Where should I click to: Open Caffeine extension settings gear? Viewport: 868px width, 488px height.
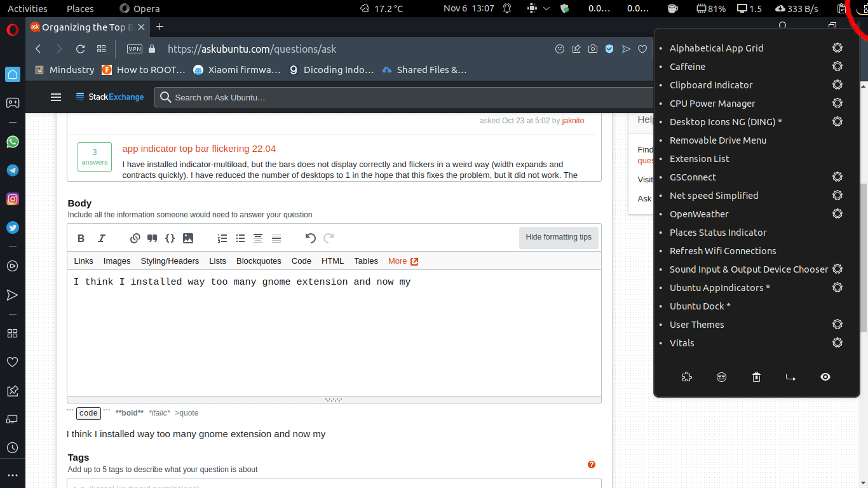pos(837,66)
